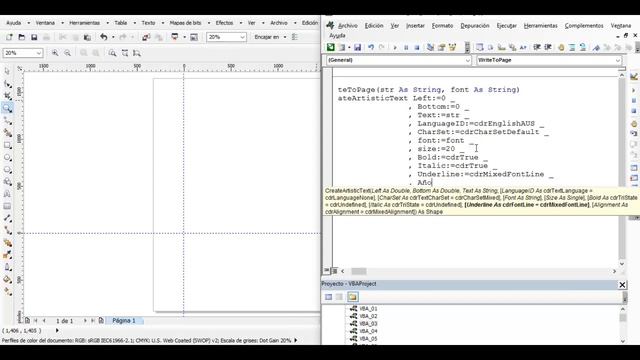The image size is (640, 360).
Task: Click the Open file icon in CorelDRAW
Action: [x=22, y=37]
